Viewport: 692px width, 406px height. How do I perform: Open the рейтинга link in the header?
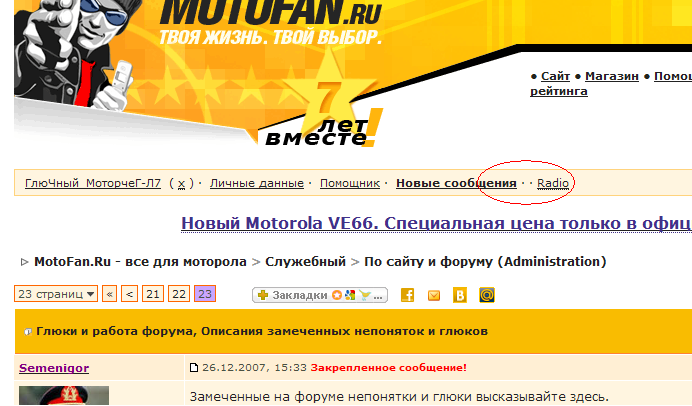[x=559, y=91]
